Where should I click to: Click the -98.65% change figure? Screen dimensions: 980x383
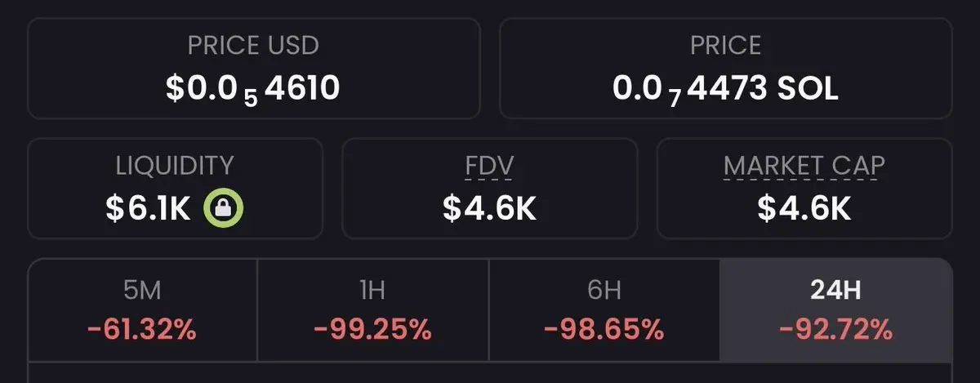click(x=604, y=330)
